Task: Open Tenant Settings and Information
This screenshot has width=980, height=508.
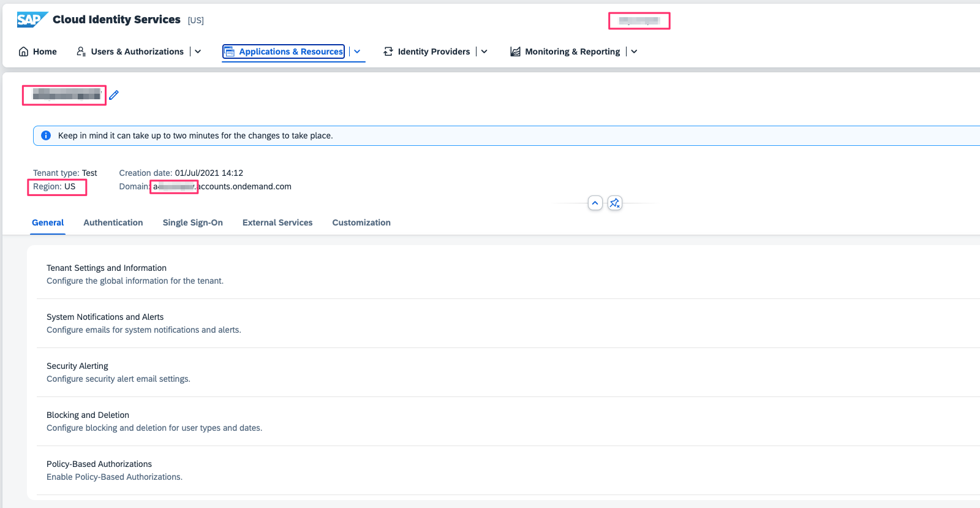Action: [107, 268]
